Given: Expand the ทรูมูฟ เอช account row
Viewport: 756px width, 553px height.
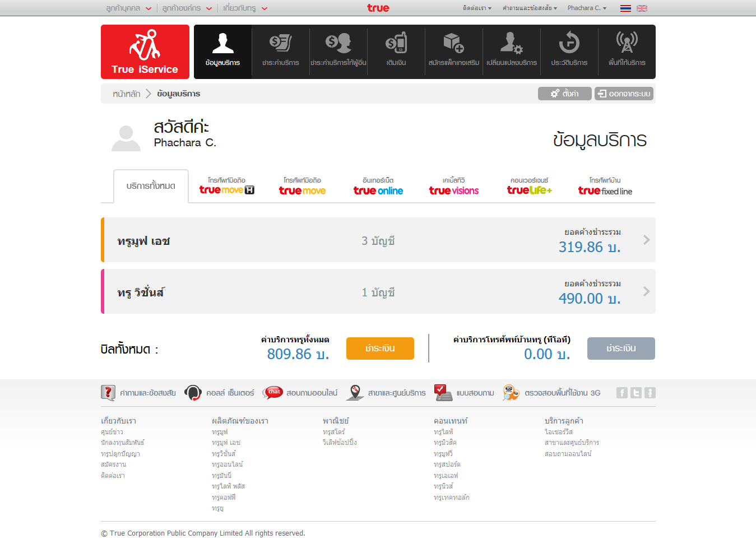Looking at the screenshot, I should click(646, 240).
